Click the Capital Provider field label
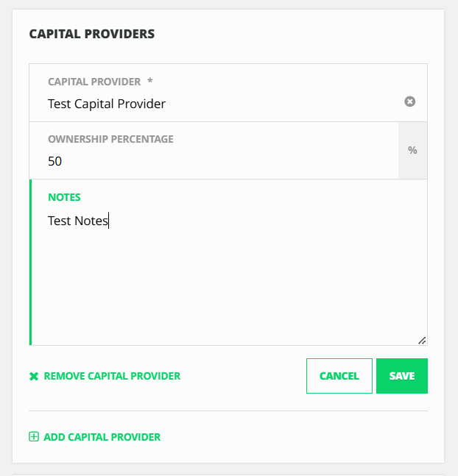Screen dimensions: 458x476 (94, 82)
